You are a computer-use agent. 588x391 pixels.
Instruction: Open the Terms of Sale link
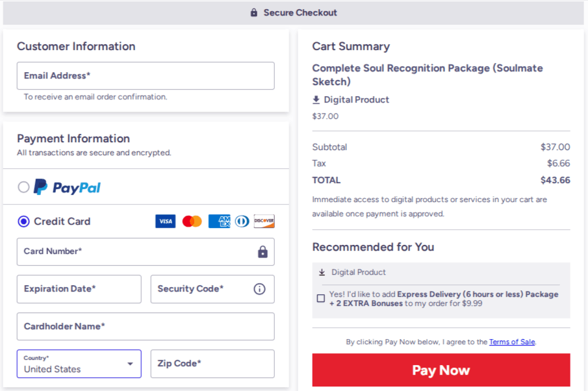tap(512, 342)
